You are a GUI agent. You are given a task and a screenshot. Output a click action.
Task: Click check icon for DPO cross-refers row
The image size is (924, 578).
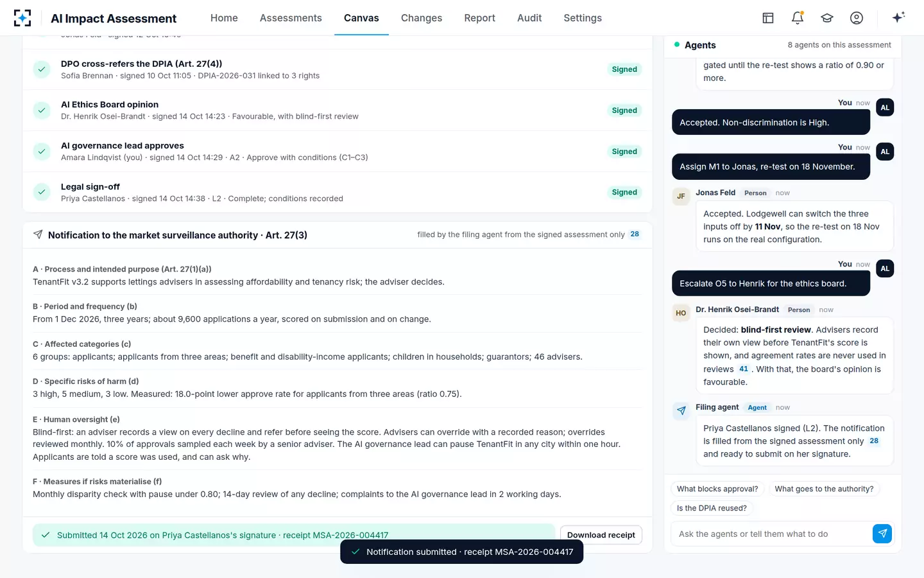(x=42, y=69)
